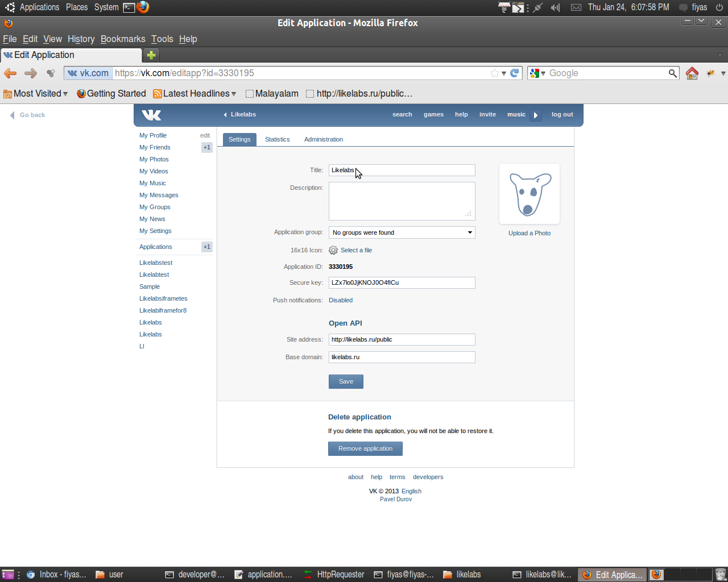
Task: Click the Remove application button
Action: (365, 448)
